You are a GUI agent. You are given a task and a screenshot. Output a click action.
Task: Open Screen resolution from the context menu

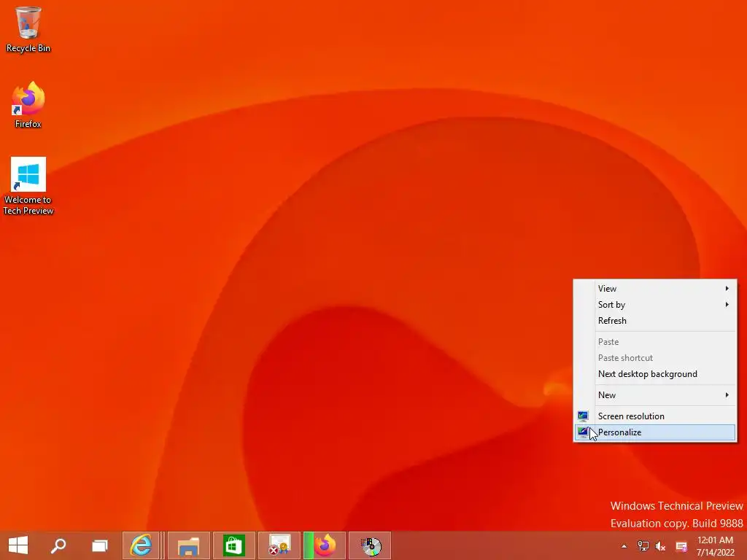(655, 416)
